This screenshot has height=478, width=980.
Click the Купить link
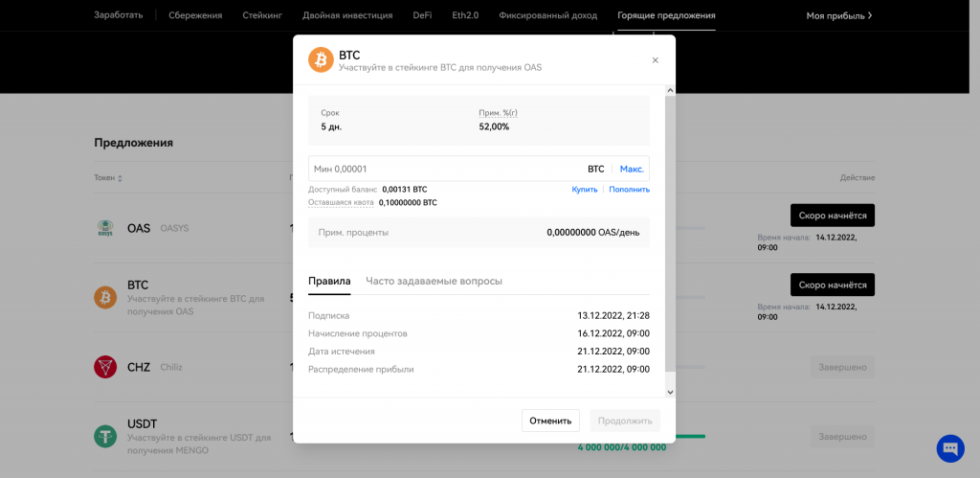(584, 190)
